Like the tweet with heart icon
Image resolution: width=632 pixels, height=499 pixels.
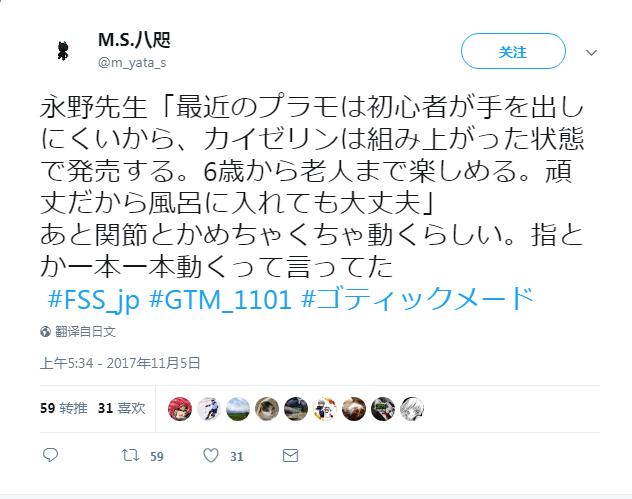point(210,455)
